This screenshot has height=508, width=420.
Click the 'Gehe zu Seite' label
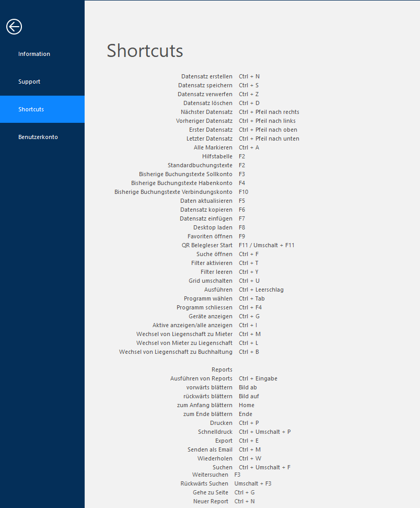[210, 492]
